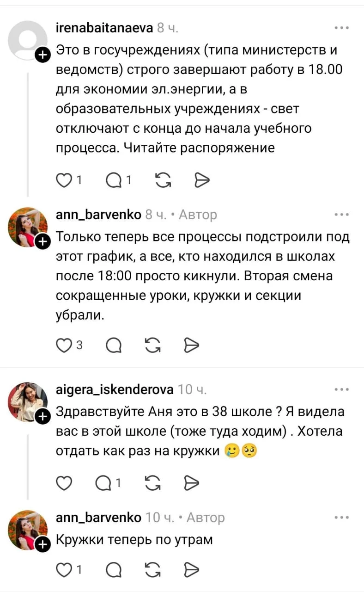Share irenabaitanaeva's comment via the paper plane icon
364x592 pixels.
[202, 180]
